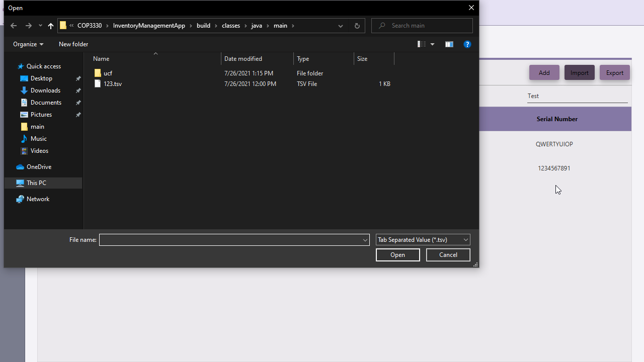Image resolution: width=644 pixels, height=362 pixels.
Task: Change the view layout icon
Action: tap(422, 44)
